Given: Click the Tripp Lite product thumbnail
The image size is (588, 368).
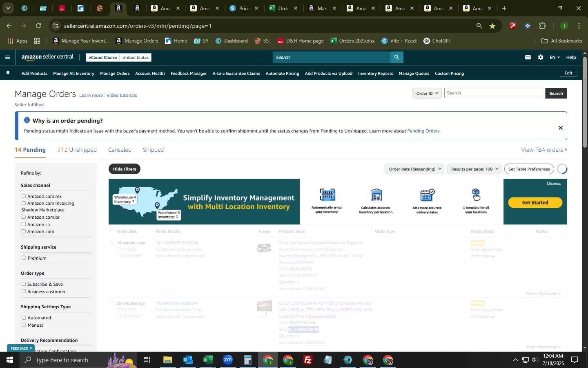Looking at the screenshot, I should tap(264, 248).
